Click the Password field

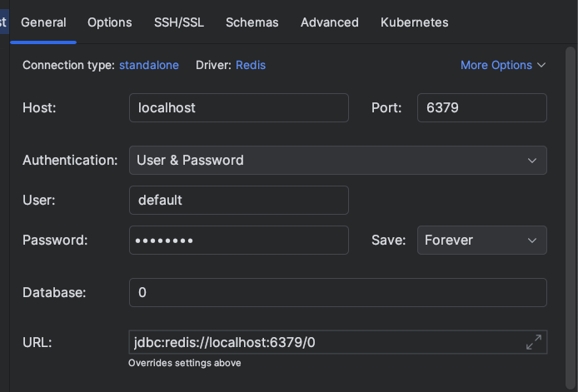pyautogui.click(x=238, y=240)
